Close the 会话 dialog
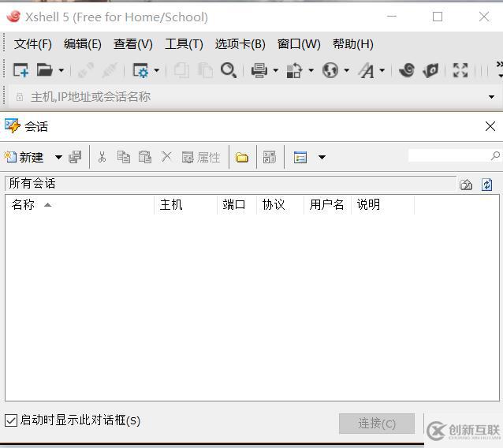Viewport: 503px width, 448px height. [x=490, y=126]
